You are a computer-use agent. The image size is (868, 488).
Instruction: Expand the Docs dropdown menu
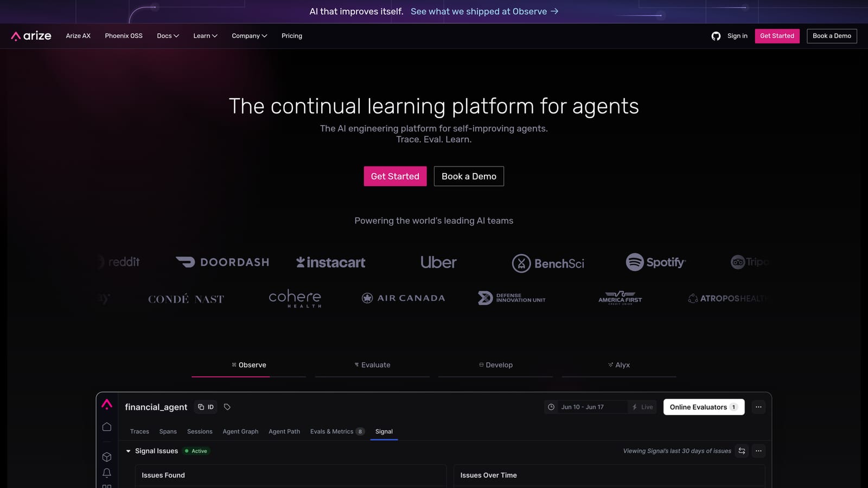(x=168, y=36)
